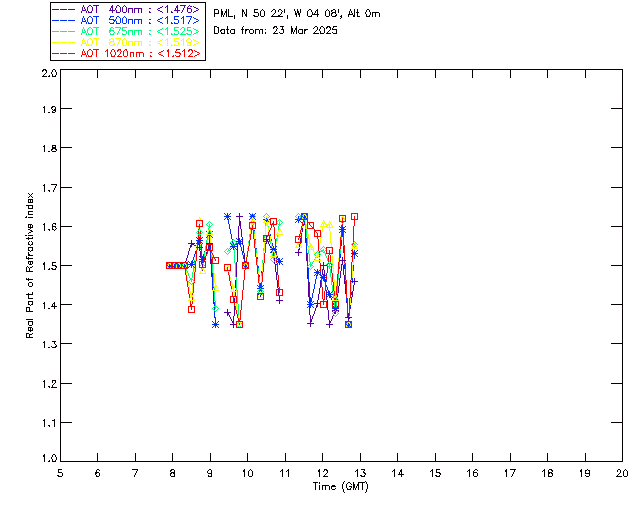Click the 'Data from: 23 Mar 2025' text

276,30
